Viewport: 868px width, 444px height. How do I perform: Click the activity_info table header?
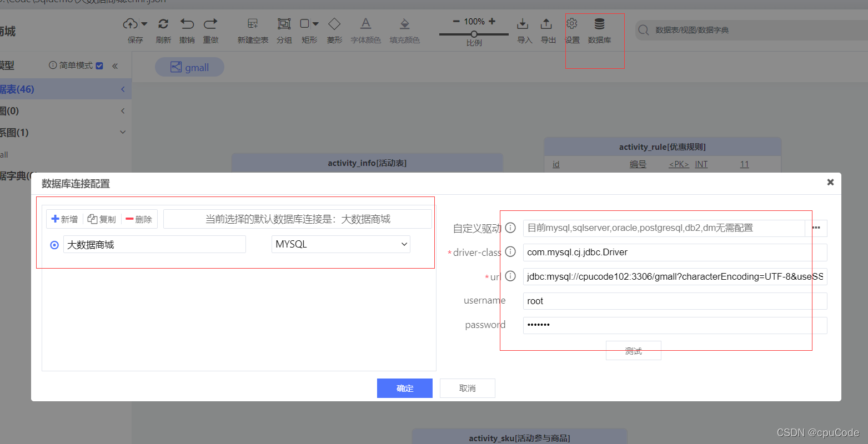pos(367,163)
